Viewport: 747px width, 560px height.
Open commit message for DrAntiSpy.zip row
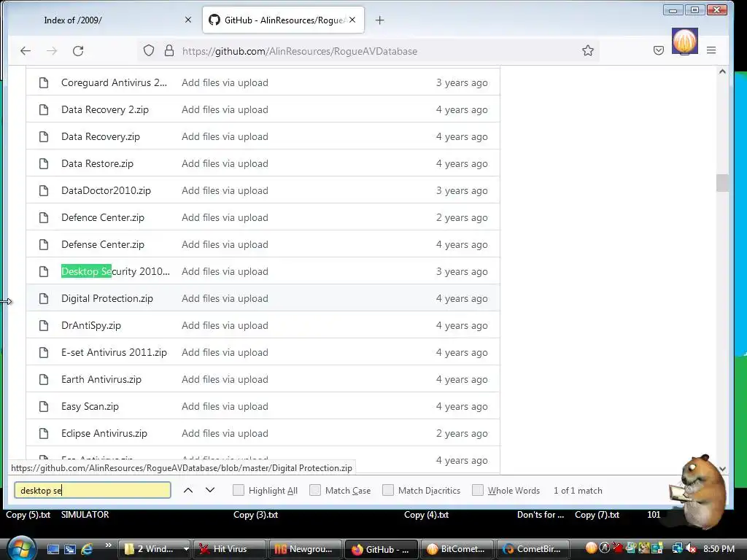tap(225, 326)
